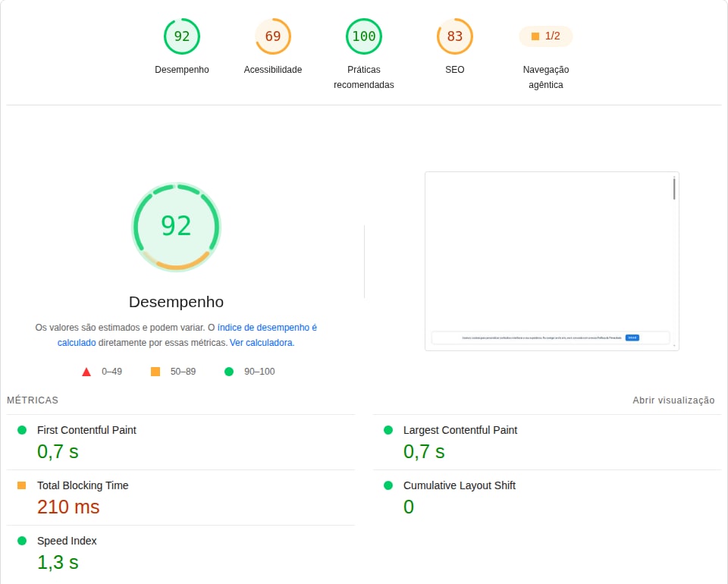Click green dot beside First Contentful Paint
Screen dimensions: 728x584
coord(22,430)
